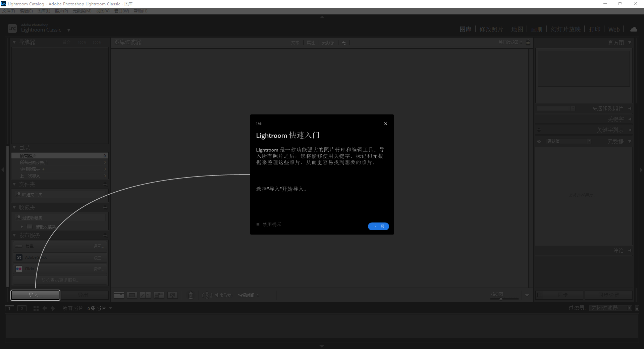Select the Painter spray-can tool
This screenshot has width=644, height=349.
tap(191, 295)
